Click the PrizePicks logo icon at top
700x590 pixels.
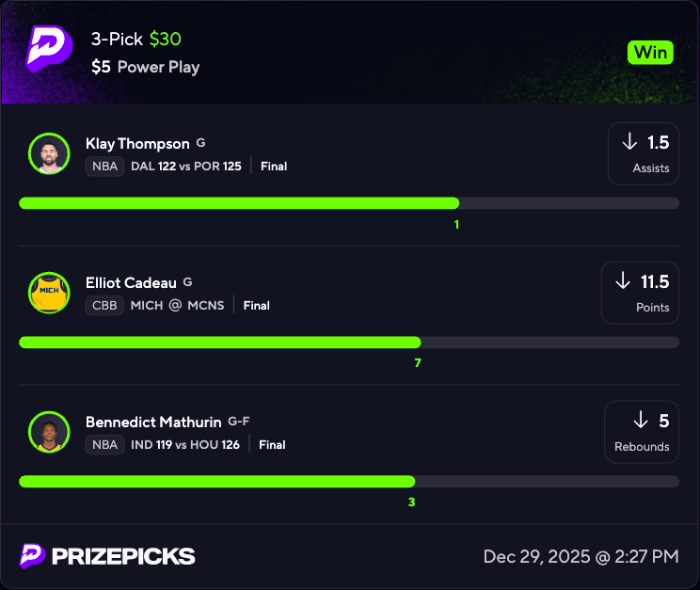pyautogui.click(x=48, y=49)
